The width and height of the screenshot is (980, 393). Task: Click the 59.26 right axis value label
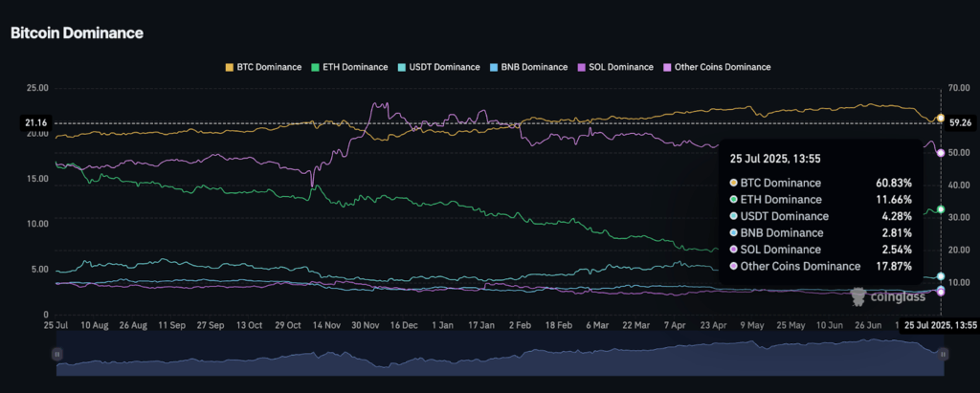click(x=961, y=123)
